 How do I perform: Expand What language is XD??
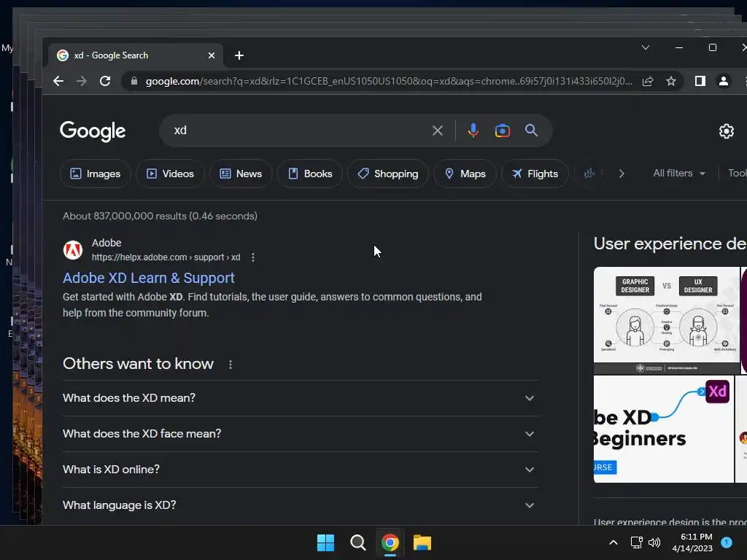pos(300,505)
